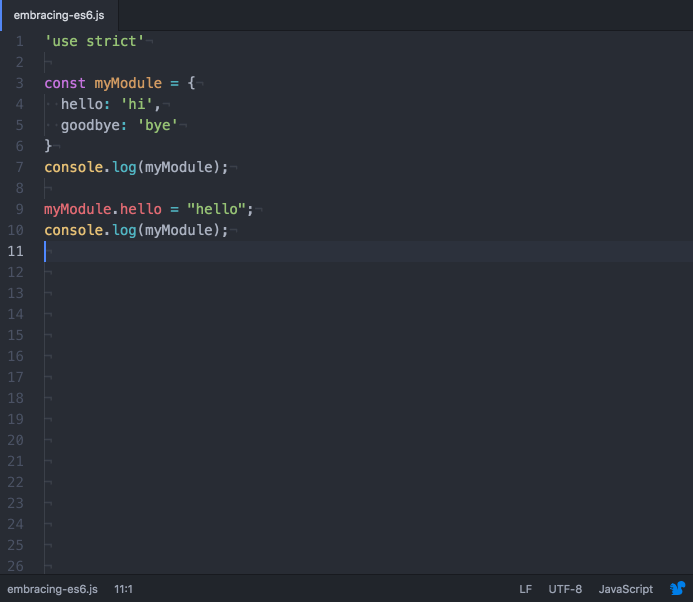Screen dimensions: 693x602
Task: Click myModule at start of line 9
Action: 78,209
